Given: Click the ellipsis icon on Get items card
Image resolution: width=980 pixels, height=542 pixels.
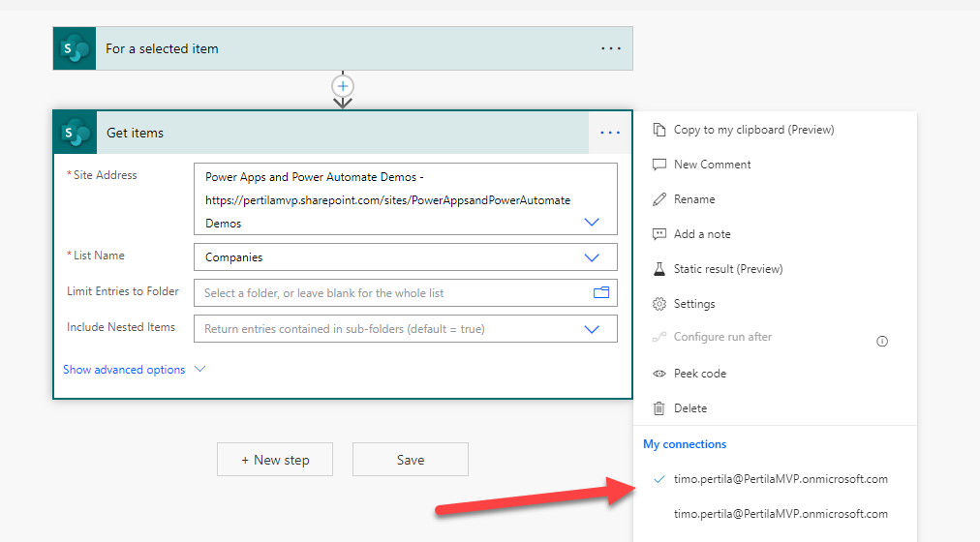Looking at the screenshot, I should [609, 133].
